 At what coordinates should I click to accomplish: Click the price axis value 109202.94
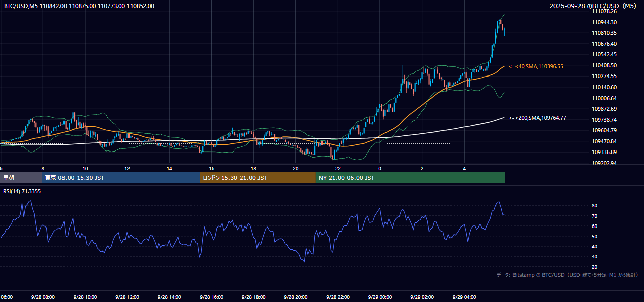(x=605, y=163)
